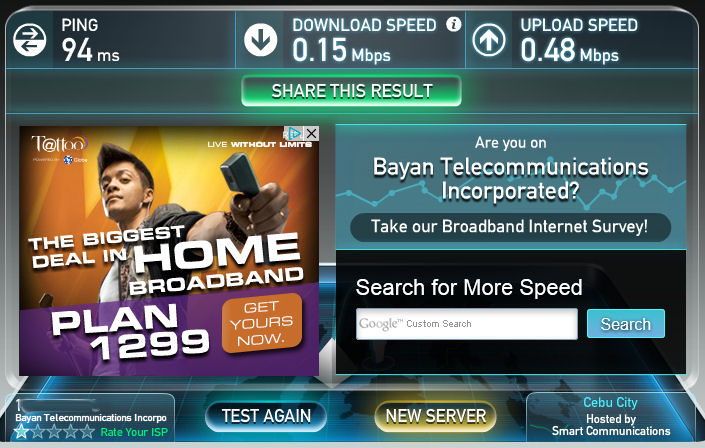The image size is (705, 448).
Task: Click Get Yours Now in the ad
Action: pos(262,323)
